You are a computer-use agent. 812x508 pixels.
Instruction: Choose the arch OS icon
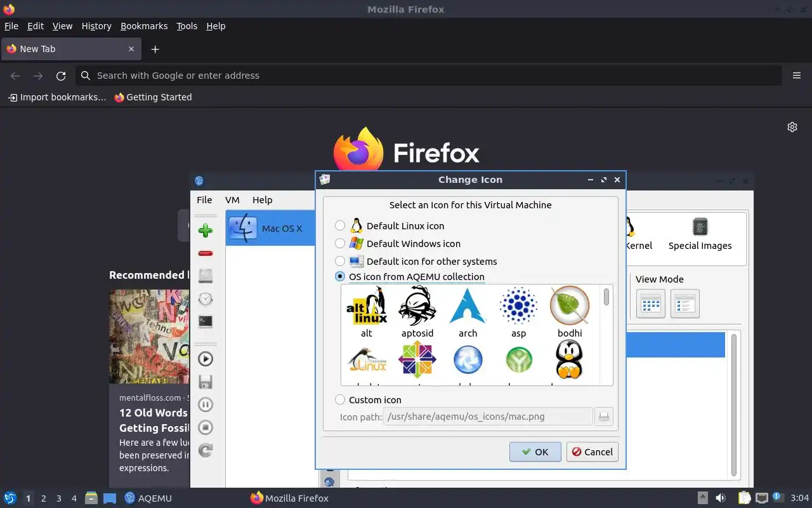[x=468, y=306]
